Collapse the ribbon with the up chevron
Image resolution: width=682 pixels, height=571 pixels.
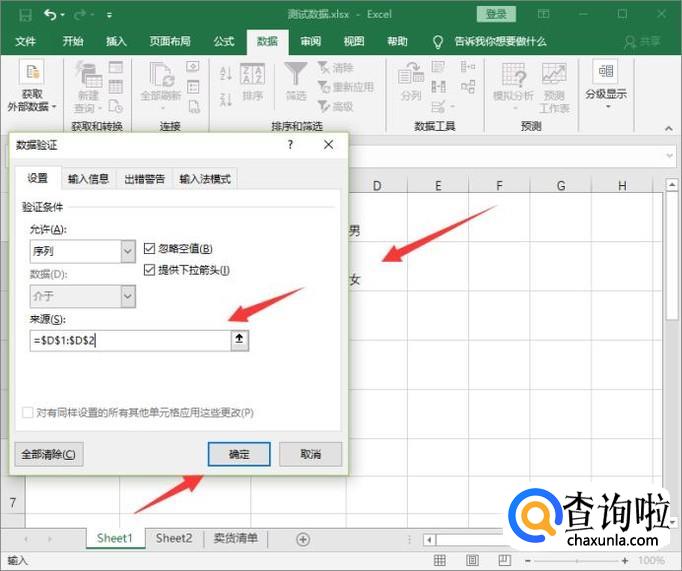click(x=669, y=128)
